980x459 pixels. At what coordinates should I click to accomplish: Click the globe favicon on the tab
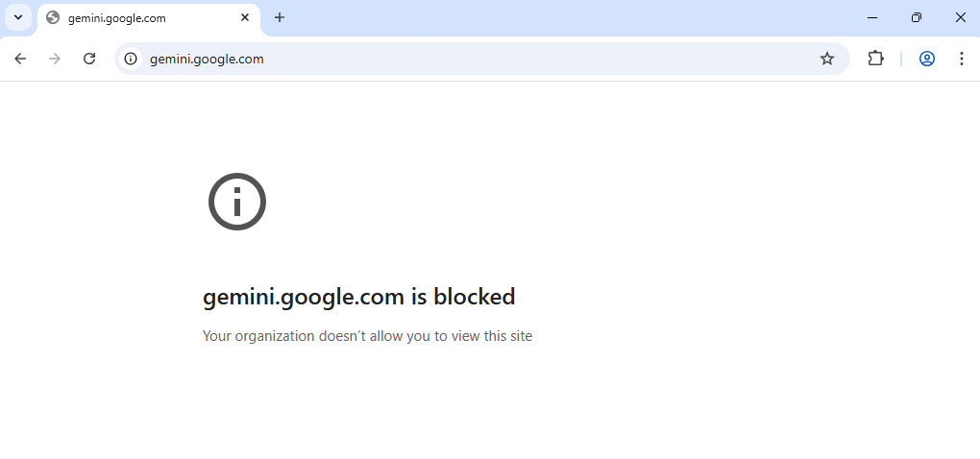pyautogui.click(x=53, y=17)
